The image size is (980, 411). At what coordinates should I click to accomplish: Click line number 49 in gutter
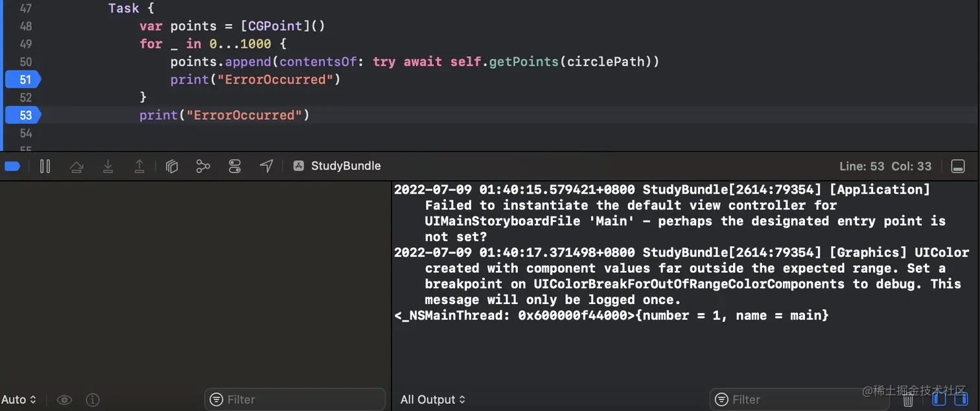tap(25, 44)
